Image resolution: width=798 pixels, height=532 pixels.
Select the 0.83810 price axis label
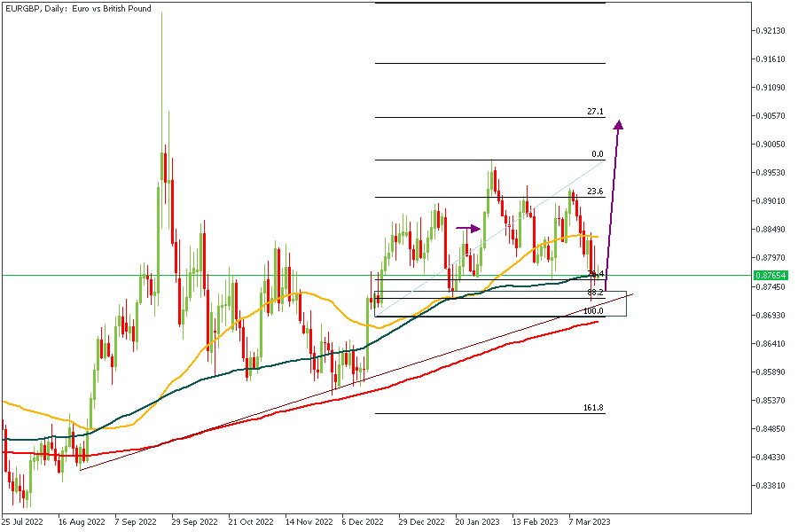772,486
